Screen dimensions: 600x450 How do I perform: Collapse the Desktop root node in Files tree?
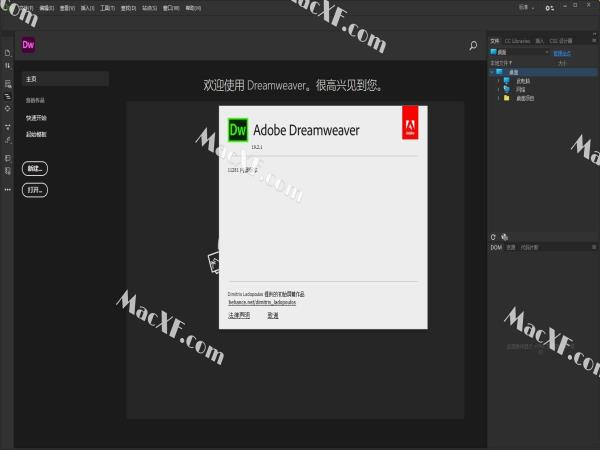tap(492, 72)
